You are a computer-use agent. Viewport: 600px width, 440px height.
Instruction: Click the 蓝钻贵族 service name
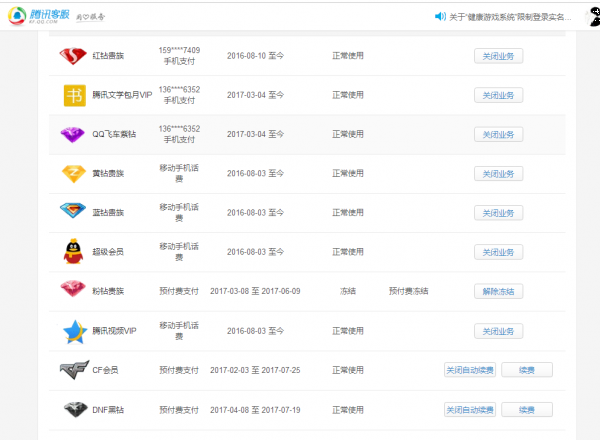coord(108,213)
